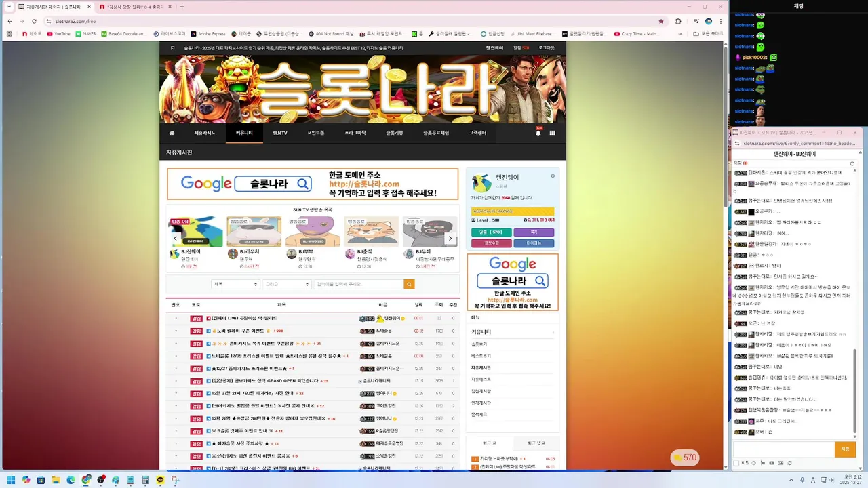Click the refresh icon under chat input

(x=789, y=463)
